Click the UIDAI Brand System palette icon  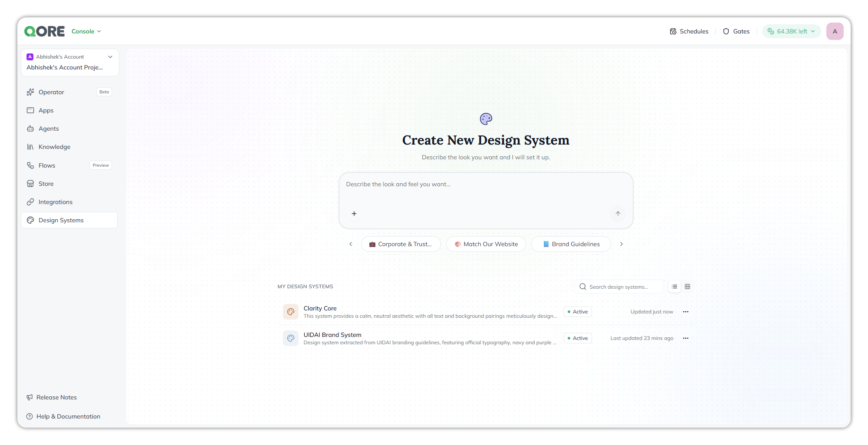point(291,338)
